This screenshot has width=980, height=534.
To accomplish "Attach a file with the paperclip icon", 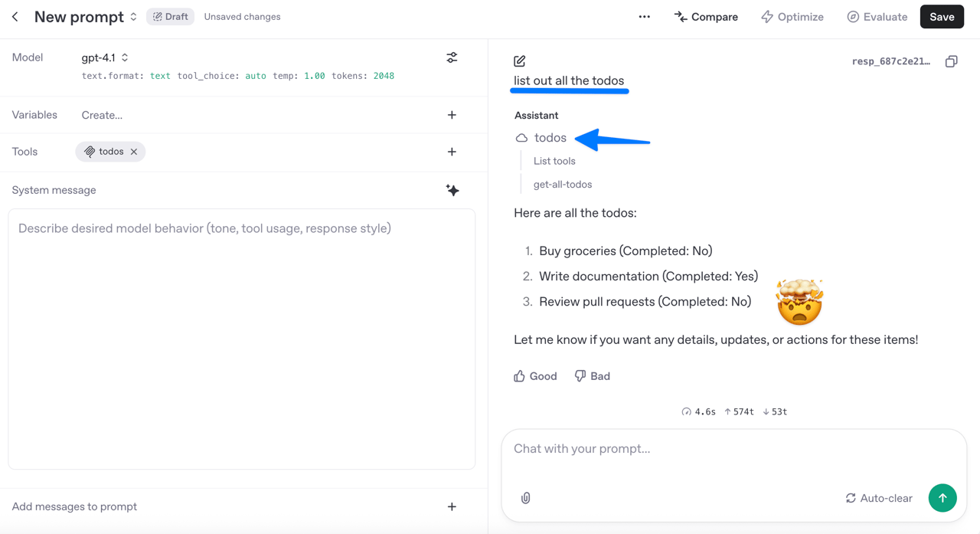I will pyautogui.click(x=525, y=498).
